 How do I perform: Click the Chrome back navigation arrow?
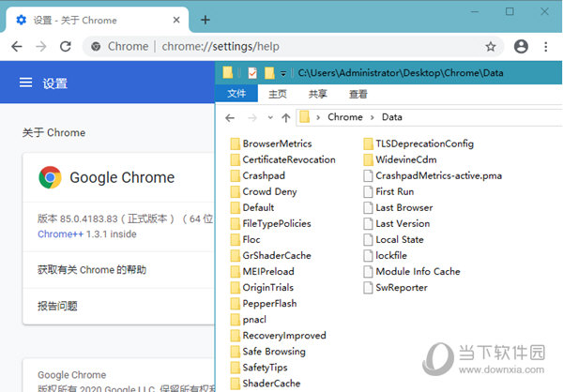(x=17, y=46)
